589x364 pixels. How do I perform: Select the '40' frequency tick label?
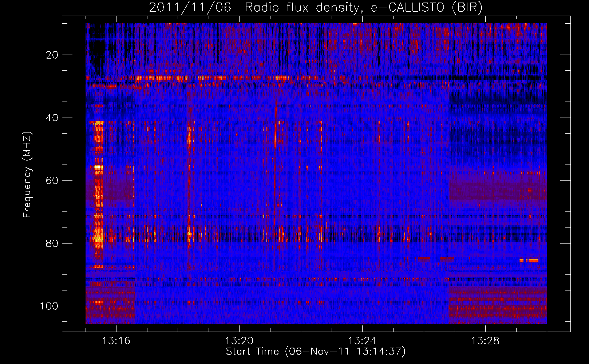pyautogui.click(x=52, y=118)
